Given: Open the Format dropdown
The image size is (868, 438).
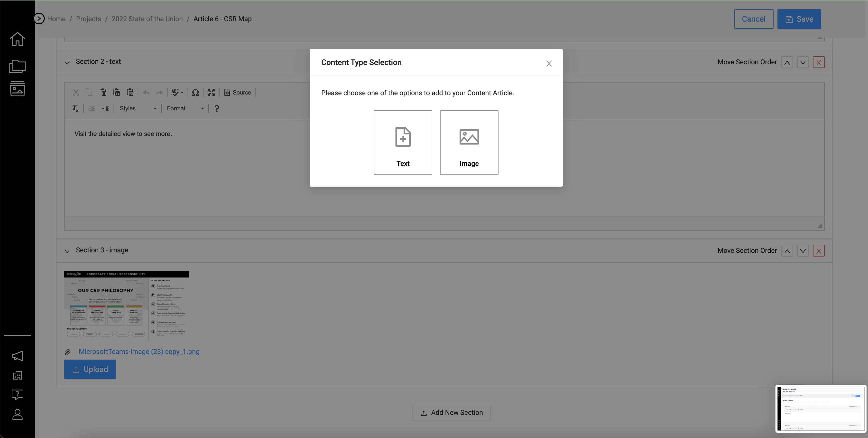Looking at the screenshot, I should (185, 109).
